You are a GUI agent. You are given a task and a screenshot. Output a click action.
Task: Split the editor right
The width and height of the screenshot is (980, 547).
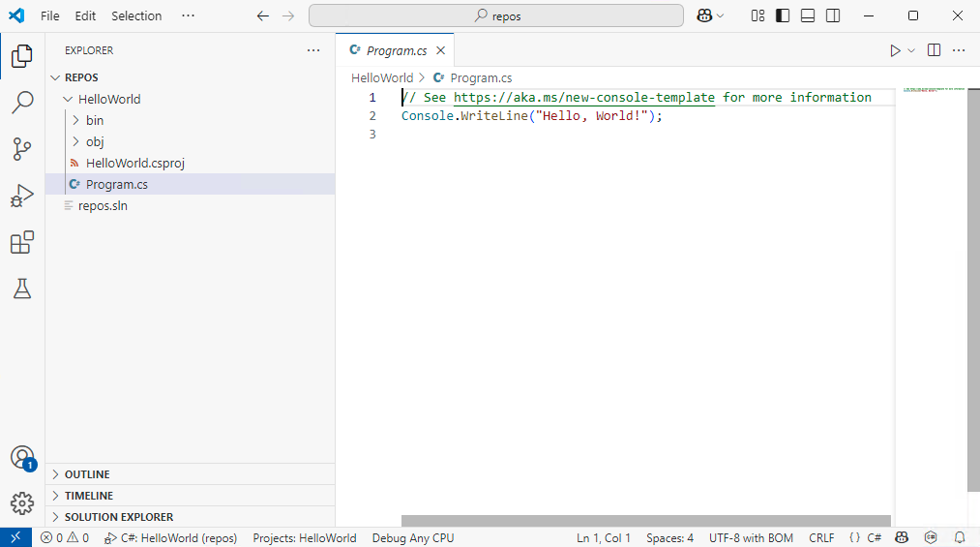[x=934, y=50]
